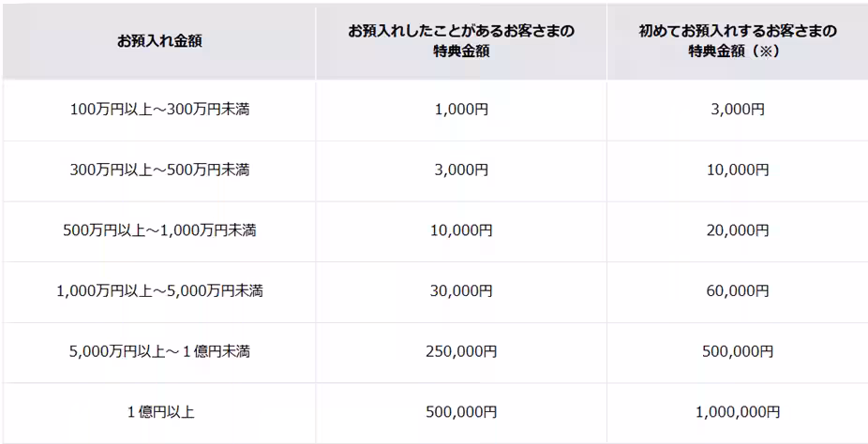Click the 1,000,000円 benefit amount cell
This screenshot has width=868, height=444.
(x=738, y=412)
